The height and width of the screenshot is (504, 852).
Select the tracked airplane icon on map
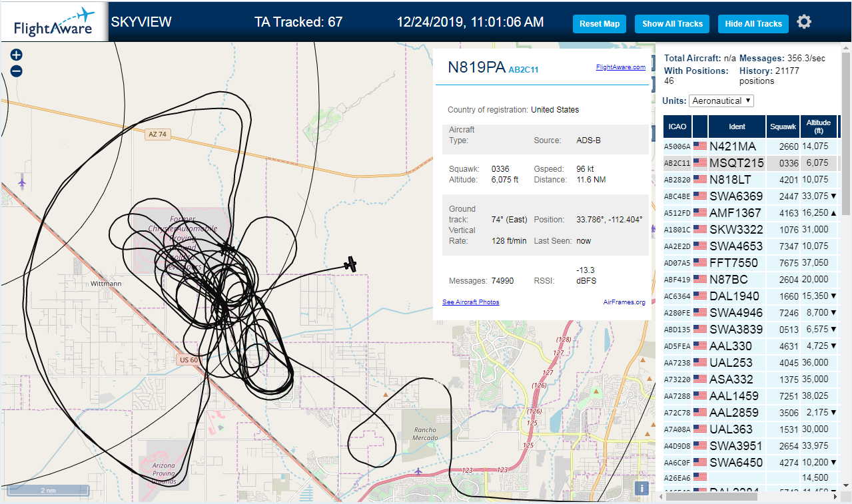coord(350,264)
